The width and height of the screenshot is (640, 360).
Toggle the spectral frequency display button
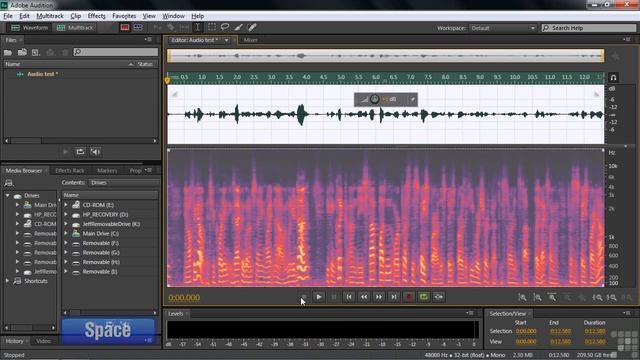(x=124, y=27)
